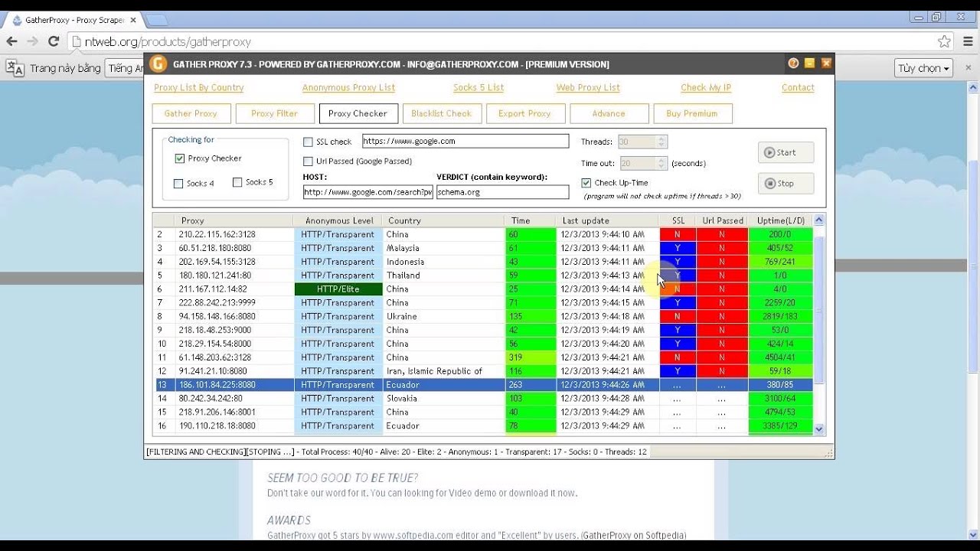The image size is (980, 551).
Task: Open the Chrome menu icon
Action: click(968, 41)
